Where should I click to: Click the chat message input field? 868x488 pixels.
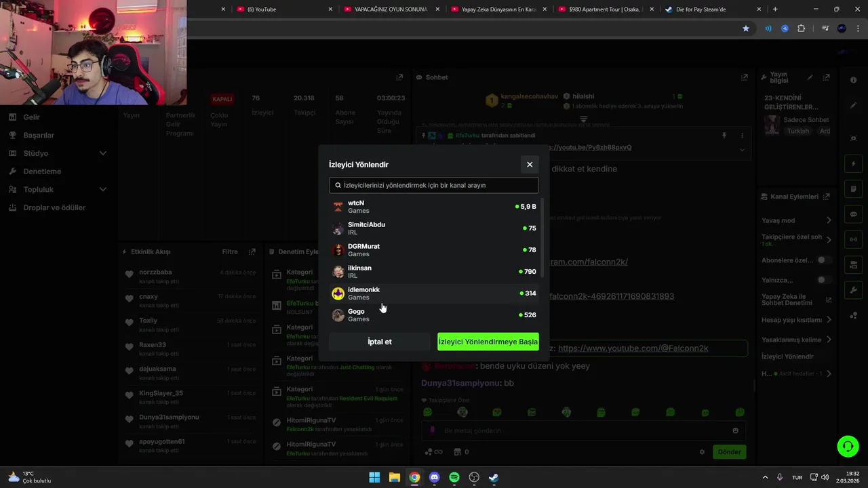point(583,430)
